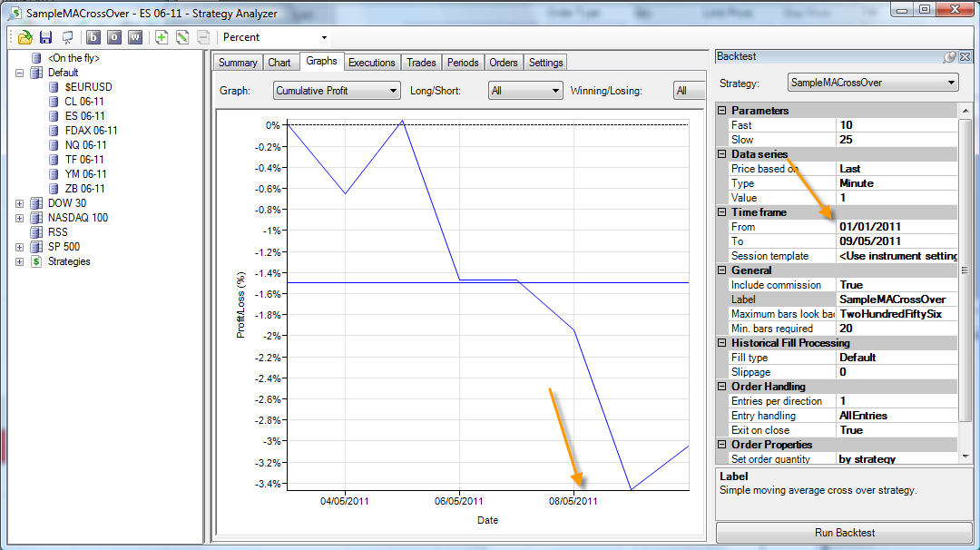Click the Slow parameter value 25
Image resolution: width=980 pixels, height=550 pixels.
pos(897,140)
